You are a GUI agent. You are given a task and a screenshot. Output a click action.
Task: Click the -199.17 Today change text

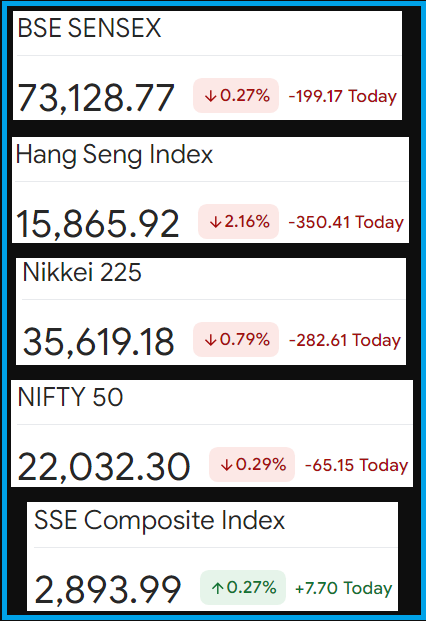pos(343,96)
